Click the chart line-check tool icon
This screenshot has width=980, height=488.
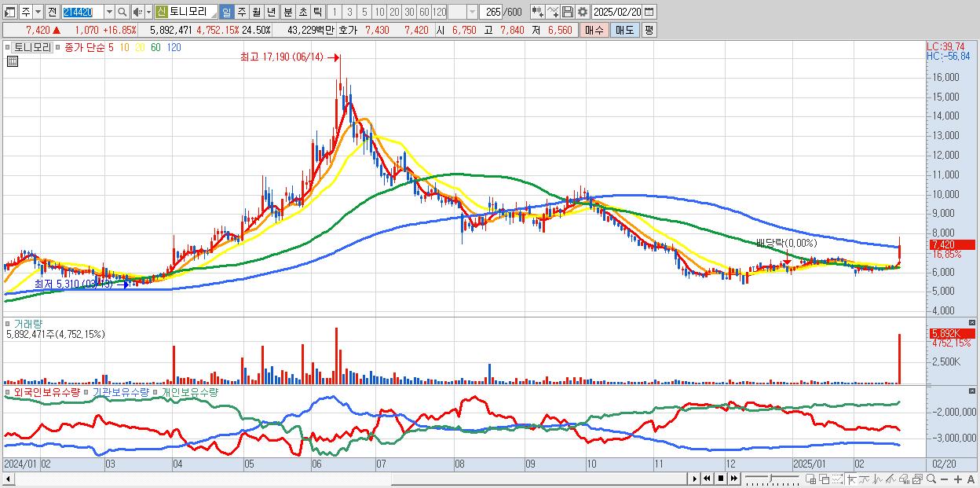click(x=553, y=12)
